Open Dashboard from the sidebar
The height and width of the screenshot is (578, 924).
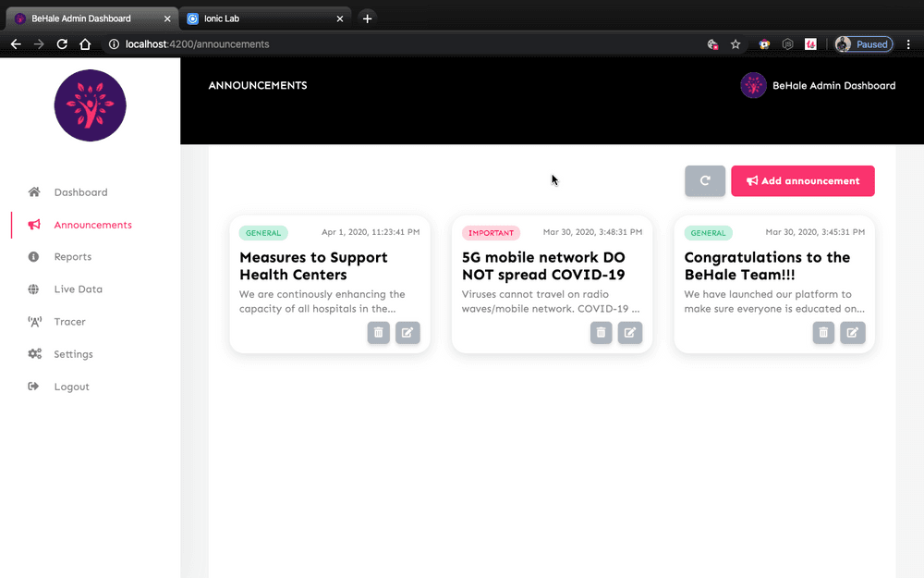click(x=80, y=192)
